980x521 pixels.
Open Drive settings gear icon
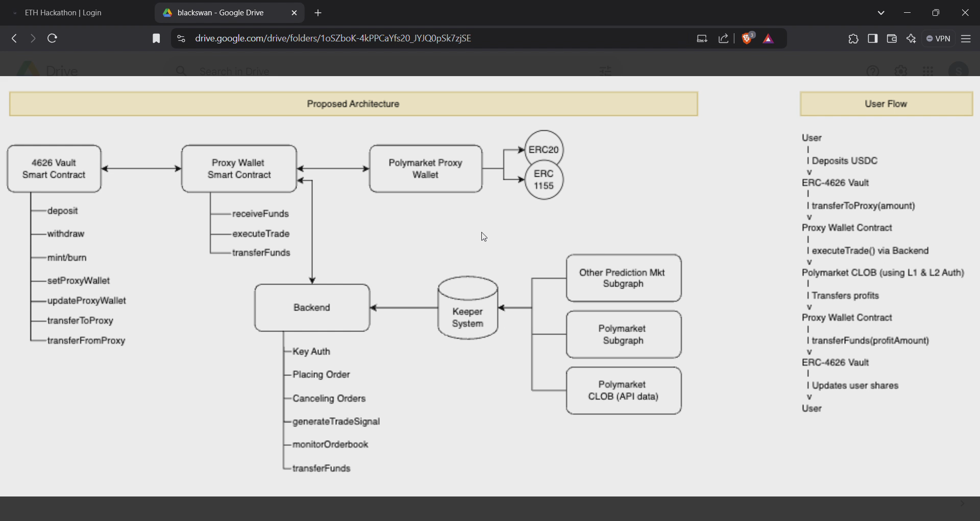901,70
